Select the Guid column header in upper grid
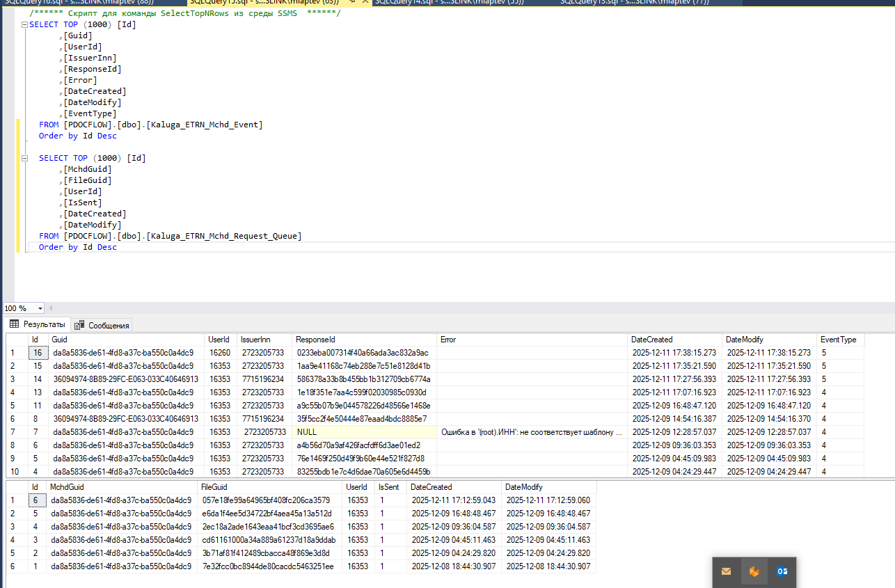The image size is (895, 588). [127, 340]
